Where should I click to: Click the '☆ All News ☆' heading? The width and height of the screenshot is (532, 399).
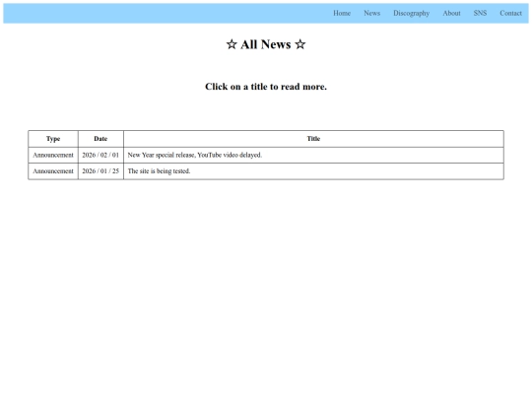[266, 44]
